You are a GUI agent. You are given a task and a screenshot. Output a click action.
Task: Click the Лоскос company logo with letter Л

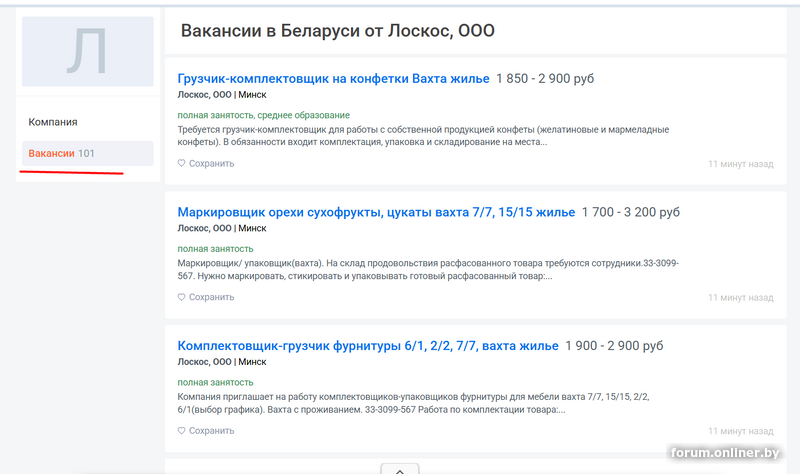point(88,52)
